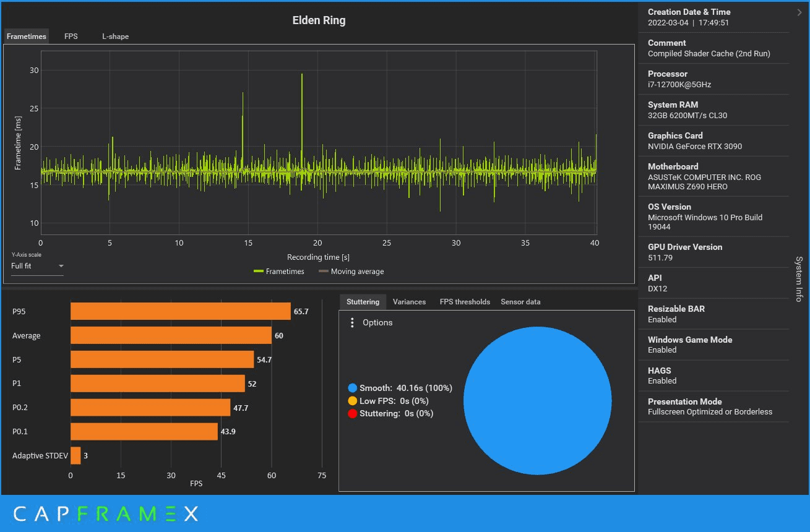This screenshot has height=532, width=810.
Task: Click 'Stuttering: 0s (0%)' label
Action: pyautogui.click(x=396, y=413)
